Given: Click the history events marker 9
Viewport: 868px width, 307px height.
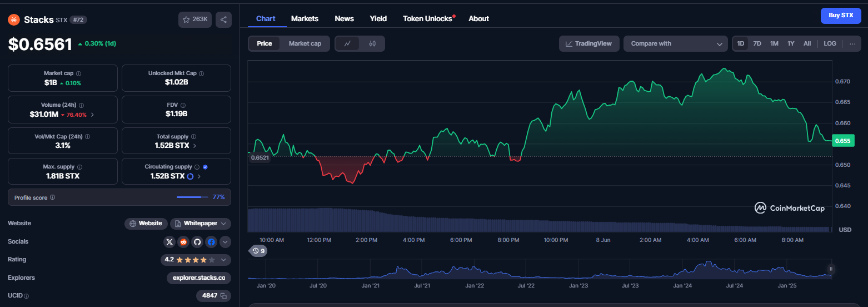Looking at the screenshot, I should pos(258,251).
